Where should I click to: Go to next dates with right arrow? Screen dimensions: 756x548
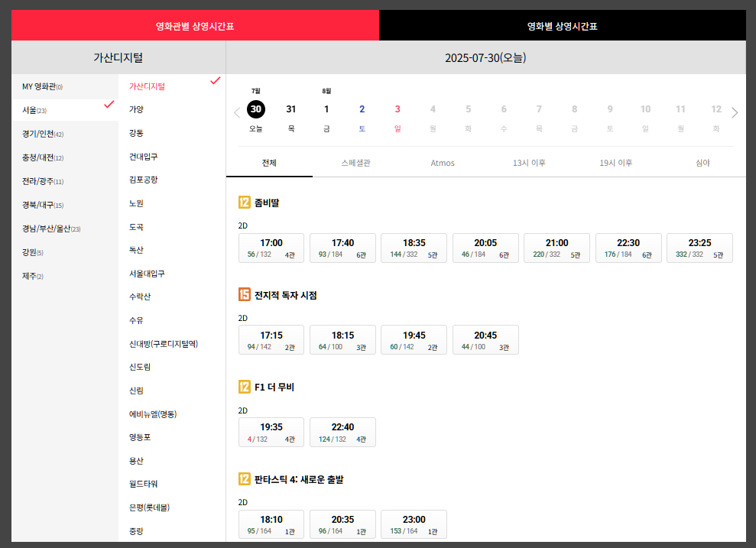pos(735,113)
